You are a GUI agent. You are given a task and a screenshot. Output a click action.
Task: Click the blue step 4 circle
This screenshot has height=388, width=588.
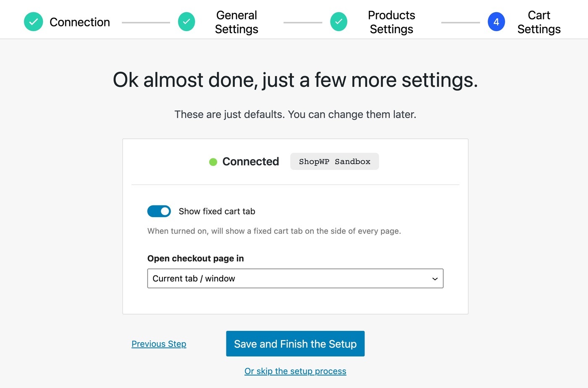(x=496, y=22)
